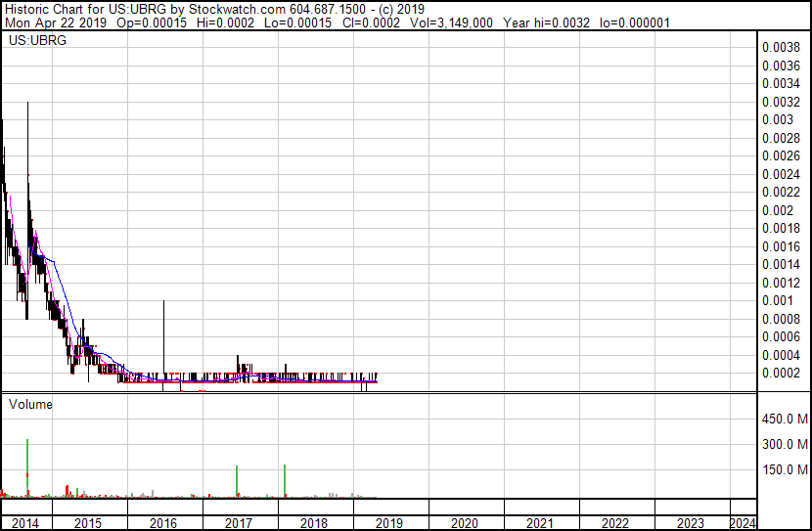Click the 450.0 M volume axis label
The width and height of the screenshot is (812, 531).
783,420
